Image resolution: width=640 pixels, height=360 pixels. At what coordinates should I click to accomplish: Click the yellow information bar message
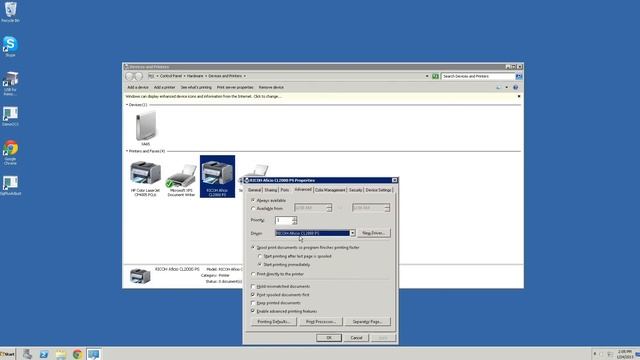pos(203,97)
